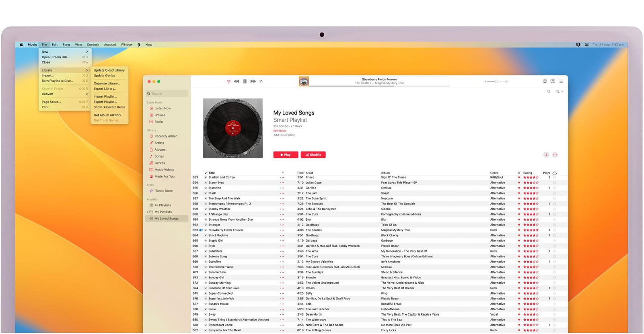The height and width of the screenshot is (334, 644).
Task: Open Listen Now in the sidebar
Action: [x=163, y=109]
